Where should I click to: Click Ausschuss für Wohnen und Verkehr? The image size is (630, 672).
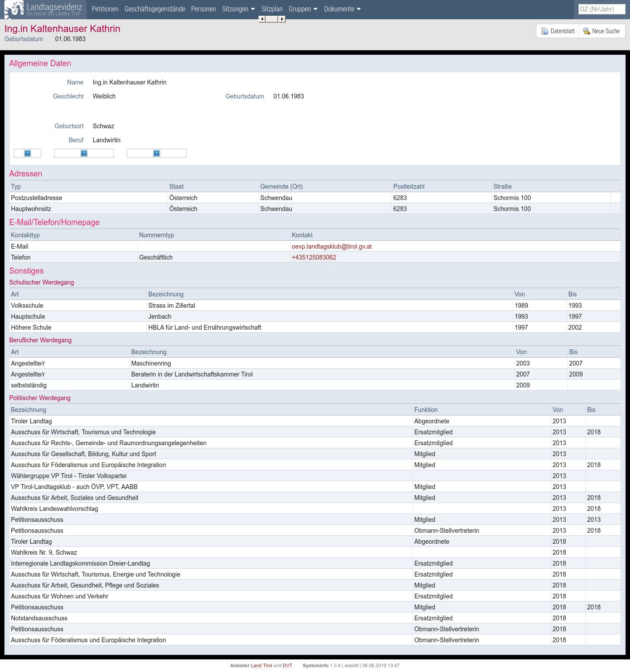click(x=59, y=596)
